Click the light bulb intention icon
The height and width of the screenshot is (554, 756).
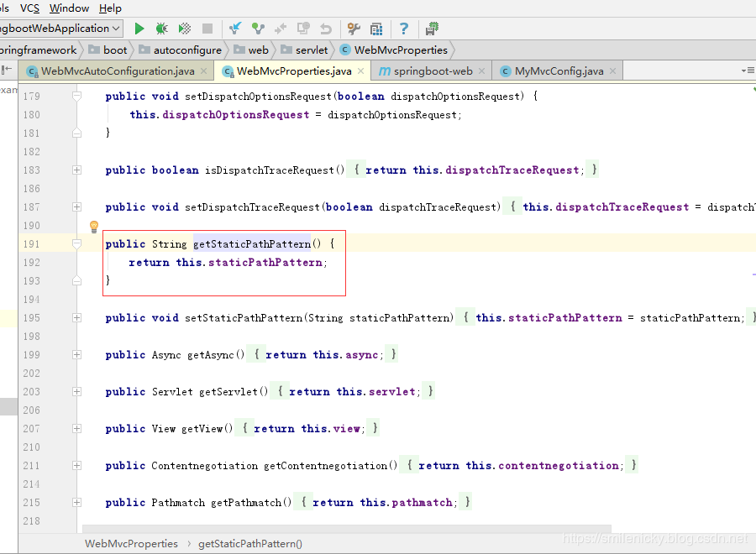point(94,227)
